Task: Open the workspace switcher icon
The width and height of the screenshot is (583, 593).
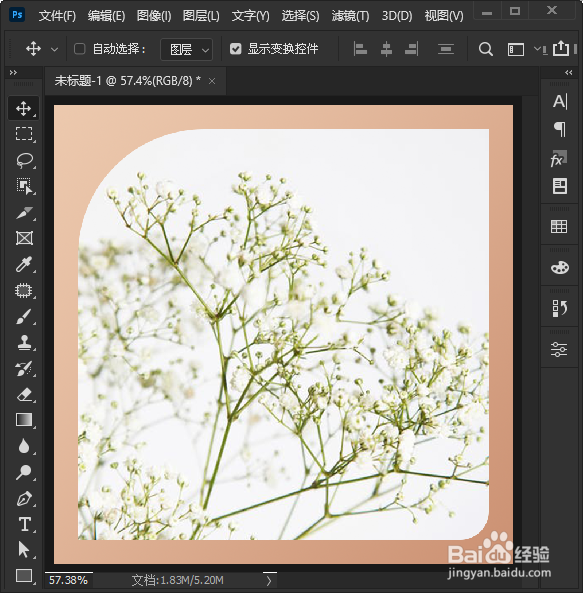Action: (515, 50)
